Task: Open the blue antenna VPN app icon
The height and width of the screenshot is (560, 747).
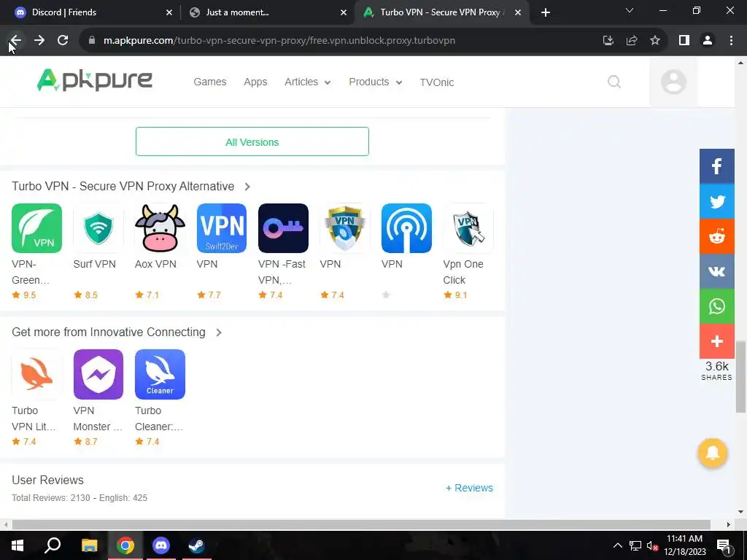Action: (406, 228)
